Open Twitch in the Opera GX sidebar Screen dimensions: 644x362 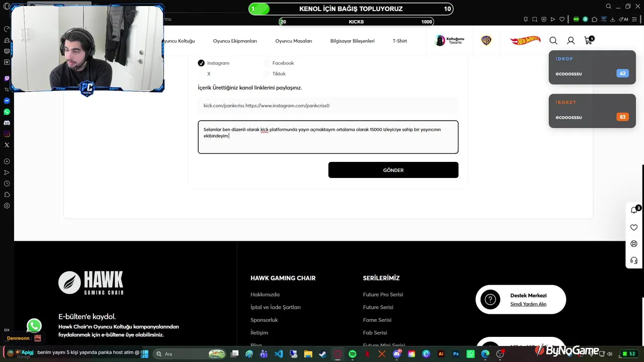[x=7, y=78]
